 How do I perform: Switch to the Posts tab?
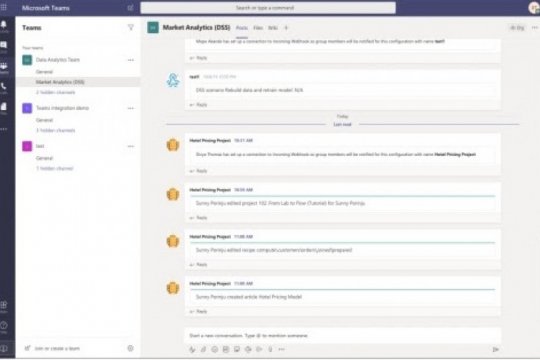coord(242,28)
